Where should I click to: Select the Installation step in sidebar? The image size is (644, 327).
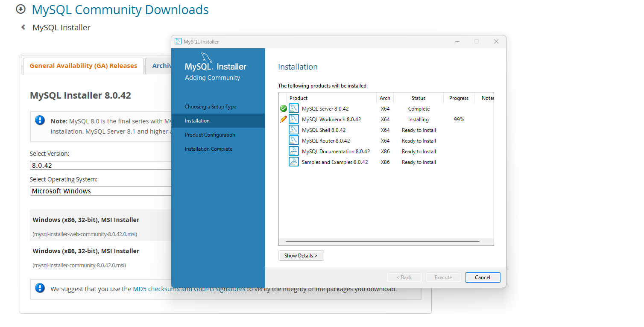pos(218,121)
